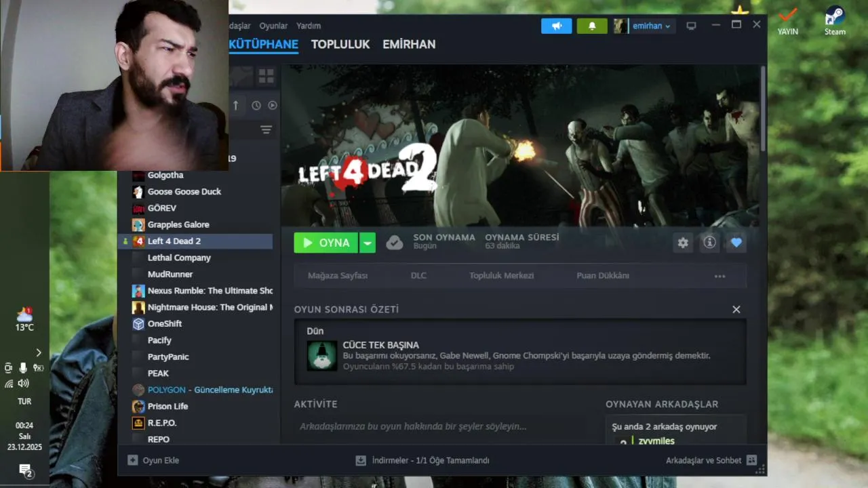The image size is (868, 488).
Task: Open friend zyvmiles in playing friends
Action: [x=656, y=441]
